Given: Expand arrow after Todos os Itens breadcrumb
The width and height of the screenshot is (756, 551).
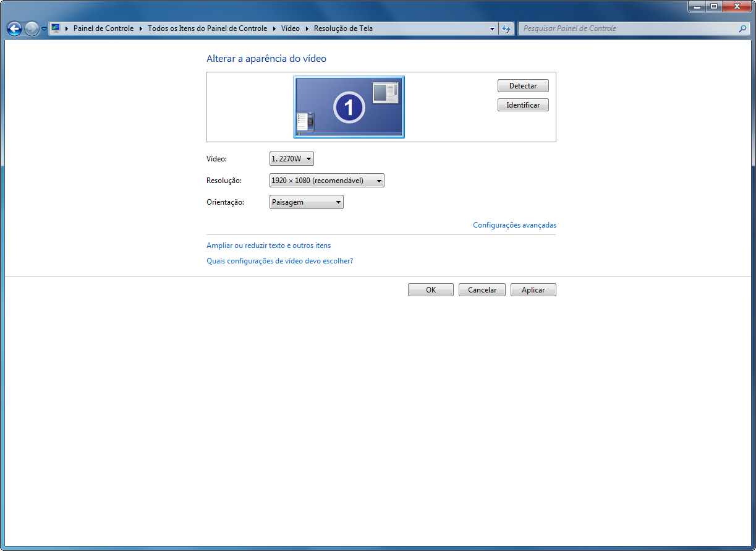Looking at the screenshot, I should 274,28.
